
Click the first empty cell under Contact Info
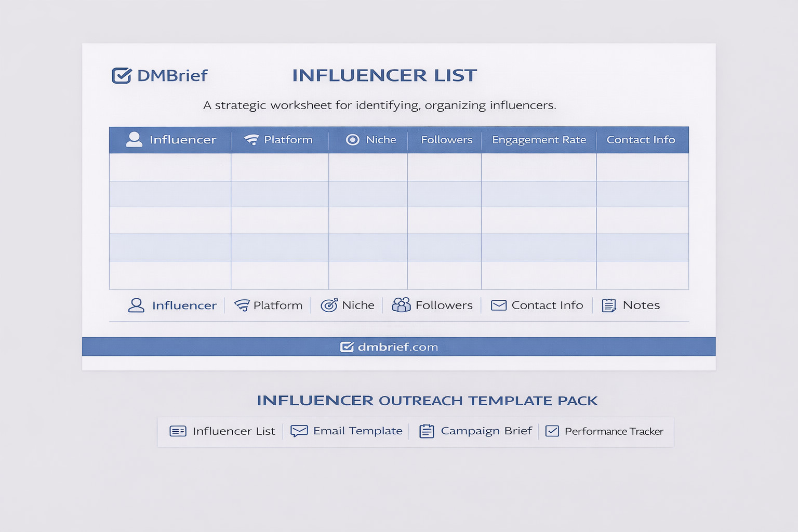pos(642,167)
